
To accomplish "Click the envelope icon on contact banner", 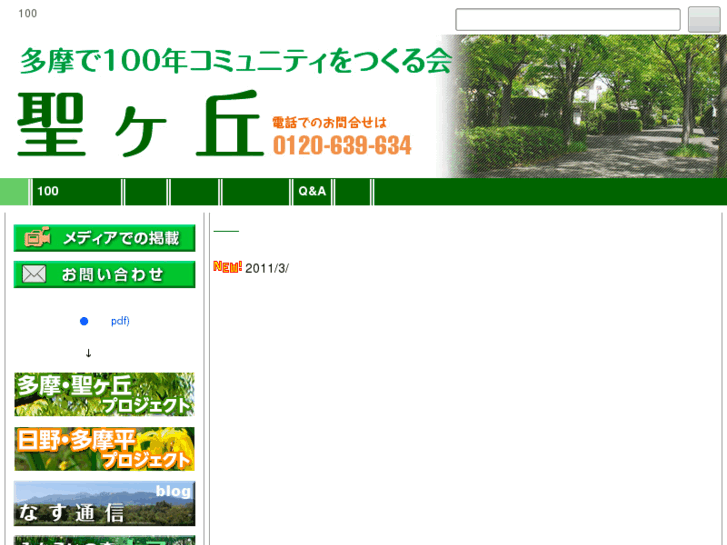I will (34, 274).
